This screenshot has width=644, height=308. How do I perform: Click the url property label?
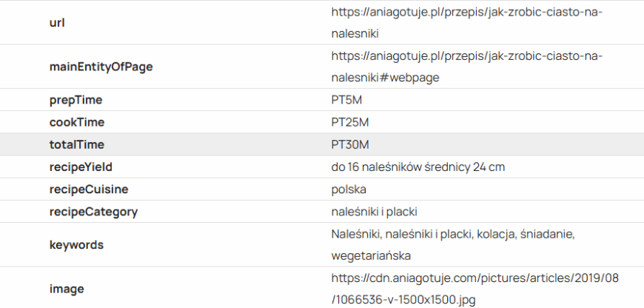pyautogui.click(x=57, y=22)
